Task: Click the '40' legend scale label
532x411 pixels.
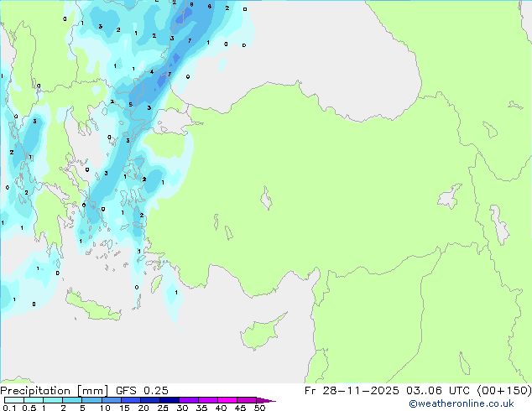Action: click(221, 408)
